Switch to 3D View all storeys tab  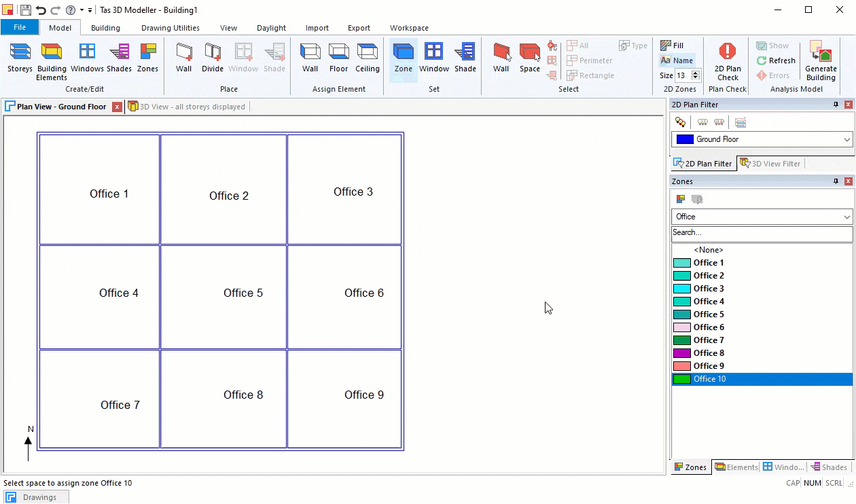pos(187,107)
